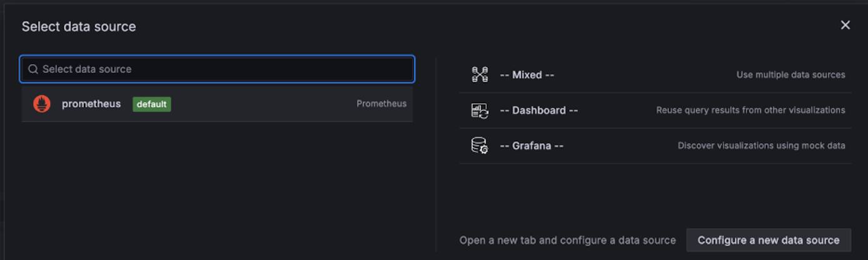Click the Prometheus type label at row end
868x260 pixels.
pos(381,104)
